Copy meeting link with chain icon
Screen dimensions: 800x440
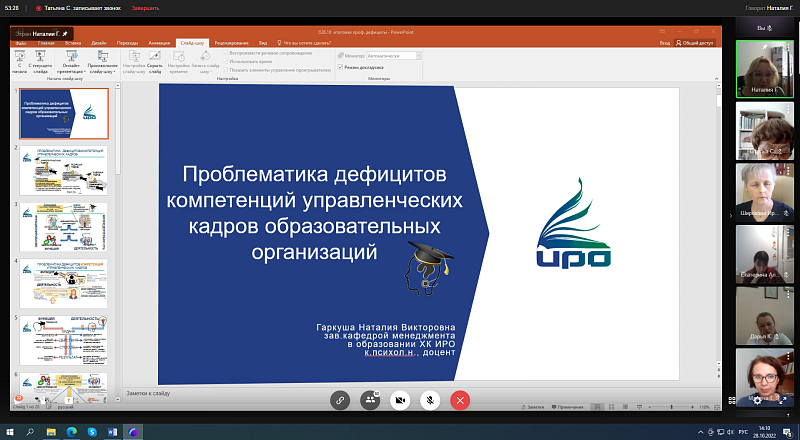point(341,399)
